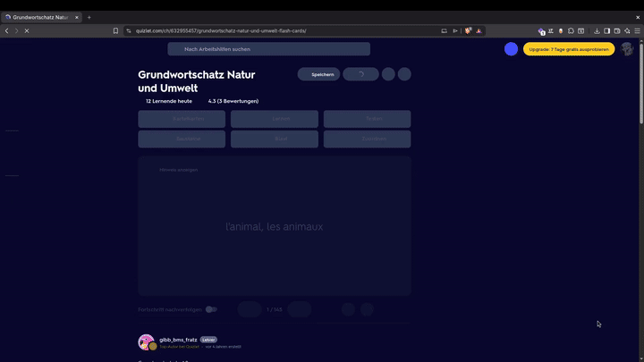Image resolution: width=644 pixels, height=362 pixels.
Task: Open the extension icon with badge 1
Action: [541, 31]
